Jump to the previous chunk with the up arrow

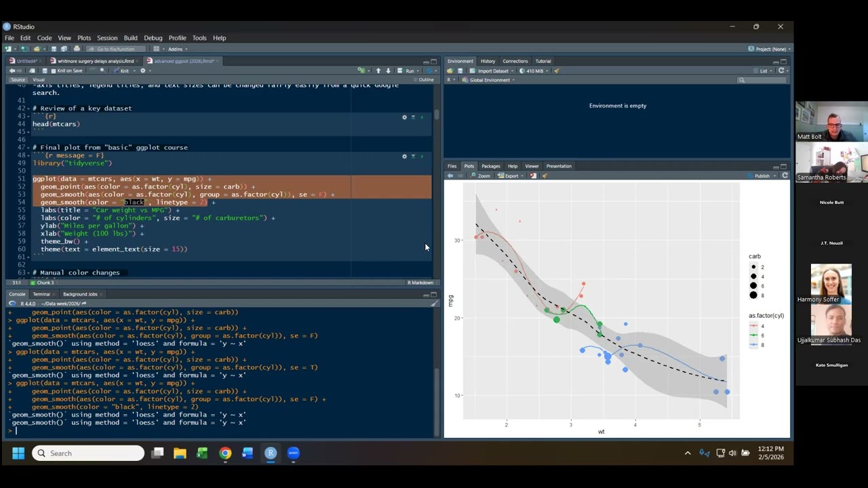[378, 70]
